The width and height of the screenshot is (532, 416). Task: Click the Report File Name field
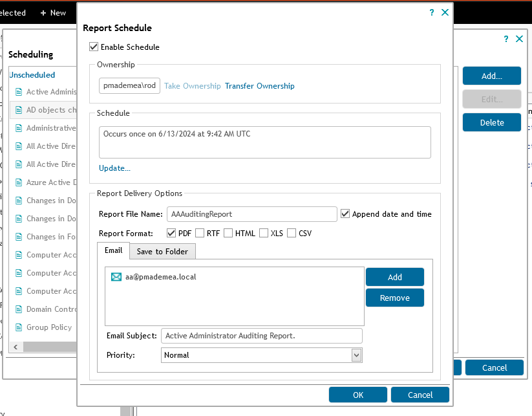click(251, 214)
